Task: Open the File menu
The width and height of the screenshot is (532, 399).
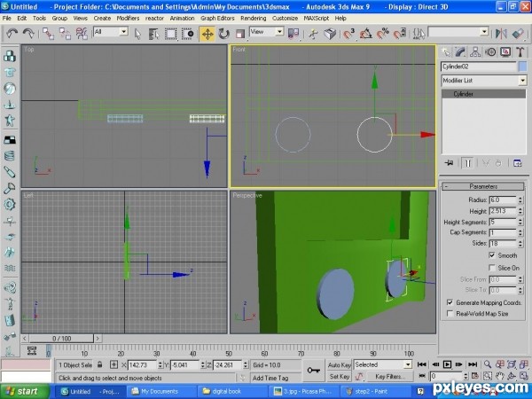Action: point(6,19)
